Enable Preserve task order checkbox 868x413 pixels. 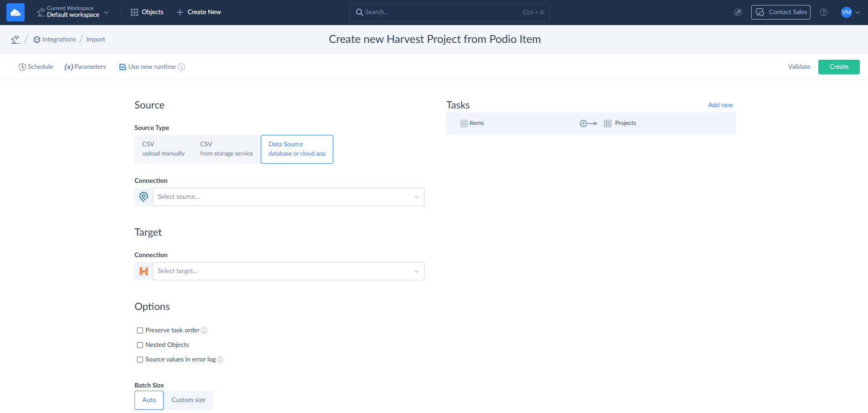[x=140, y=330]
